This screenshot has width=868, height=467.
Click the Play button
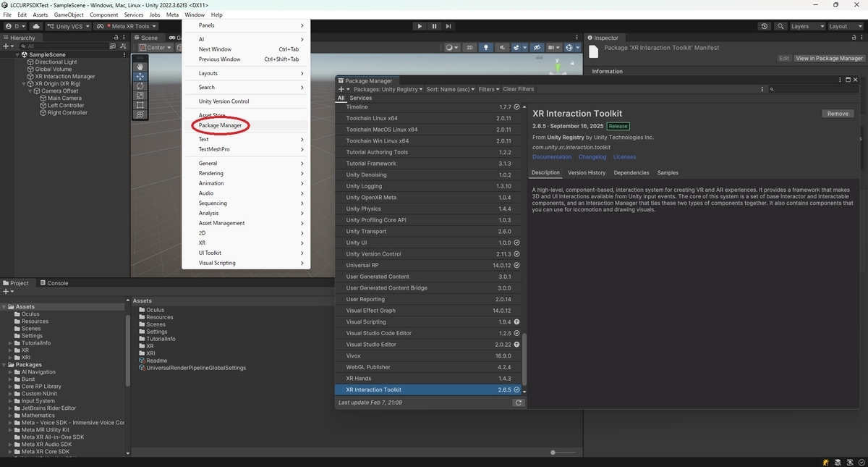420,26
